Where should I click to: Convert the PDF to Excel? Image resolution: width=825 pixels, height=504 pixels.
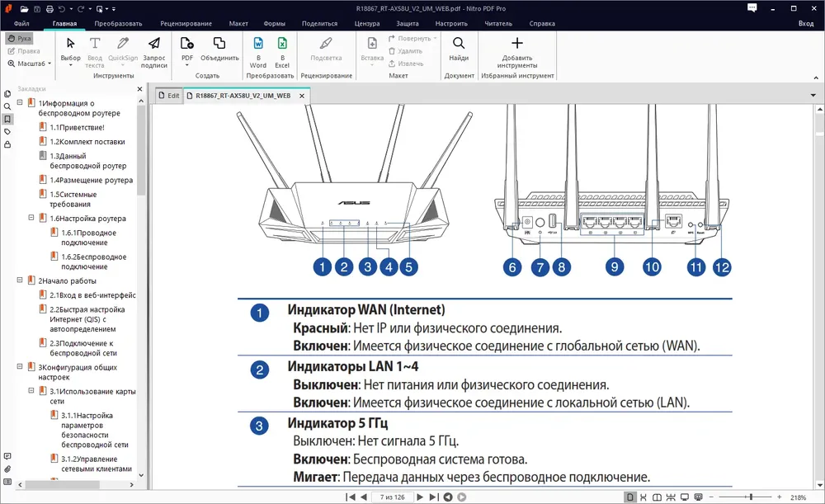click(x=282, y=52)
